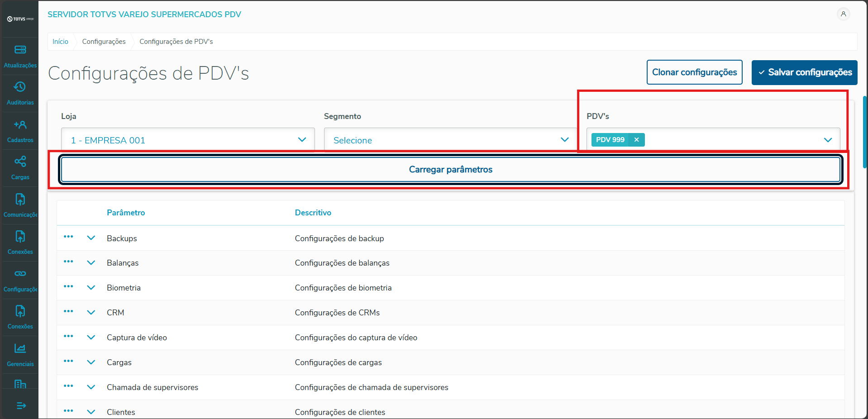Open Atualizações in the sidebar

20,56
